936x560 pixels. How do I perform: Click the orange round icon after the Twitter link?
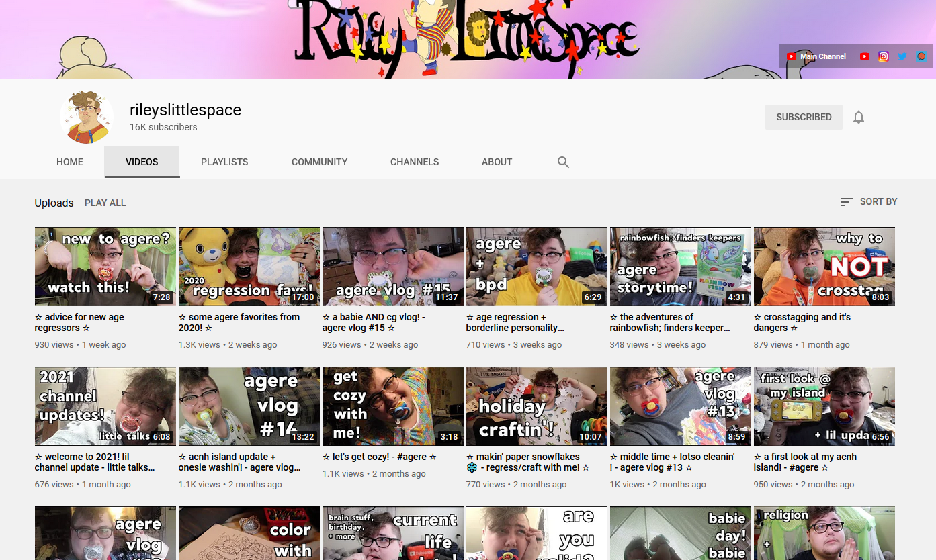coord(921,56)
